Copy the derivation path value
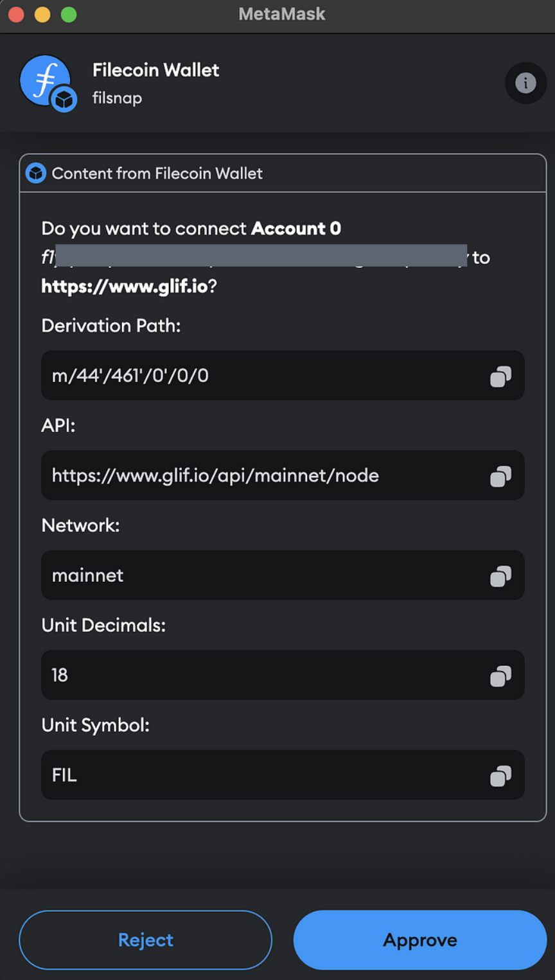555x980 pixels. point(500,376)
